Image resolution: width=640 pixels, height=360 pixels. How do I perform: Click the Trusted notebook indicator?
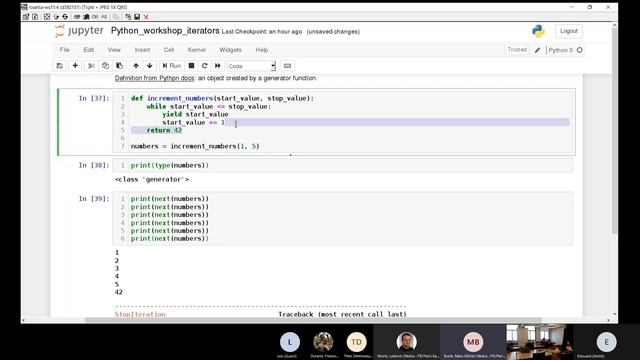517,49
